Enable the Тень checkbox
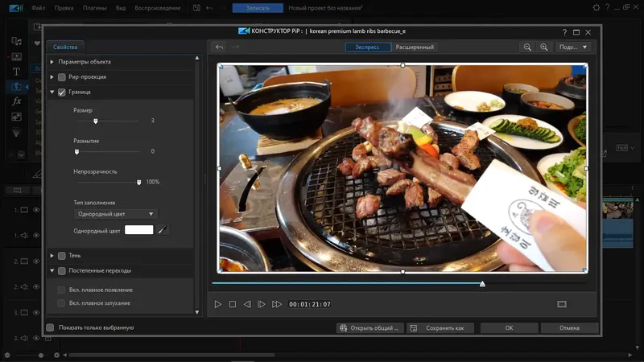This screenshot has height=362, width=644. pos(62,256)
